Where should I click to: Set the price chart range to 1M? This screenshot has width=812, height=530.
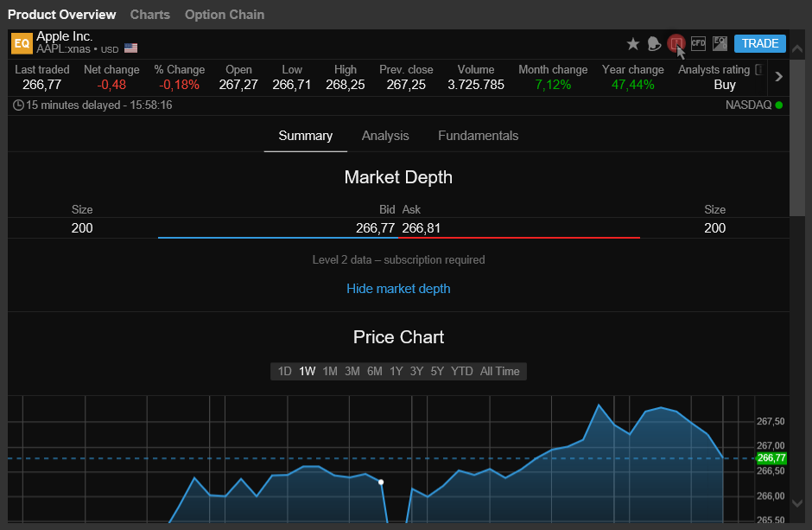[x=330, y=372]
